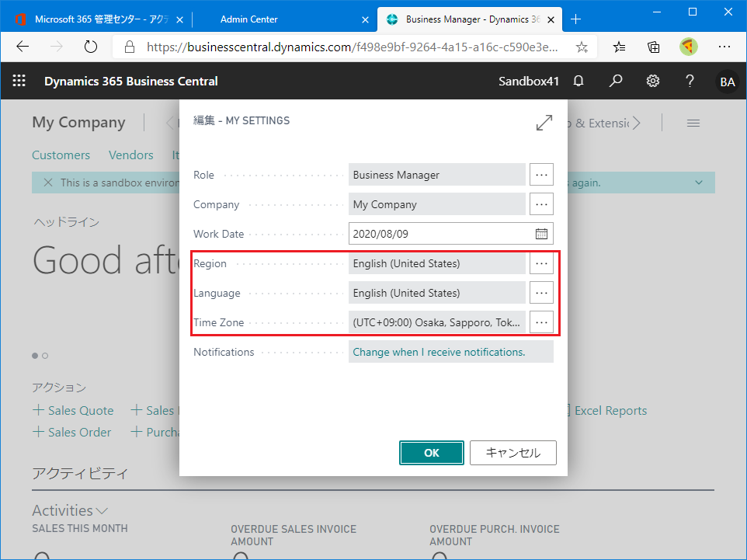The image size is (747, 560).
Task: Click the Region field value
Action: [437, 263]
